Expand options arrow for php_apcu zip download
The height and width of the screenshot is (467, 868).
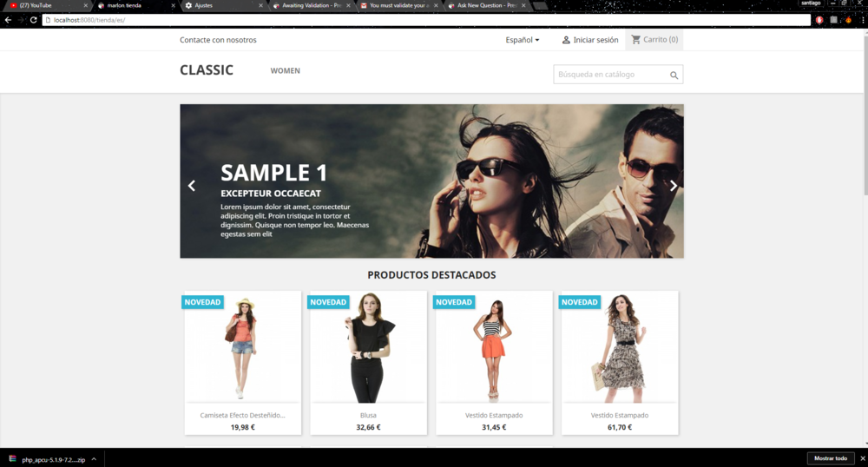click(x=94, y=458)
